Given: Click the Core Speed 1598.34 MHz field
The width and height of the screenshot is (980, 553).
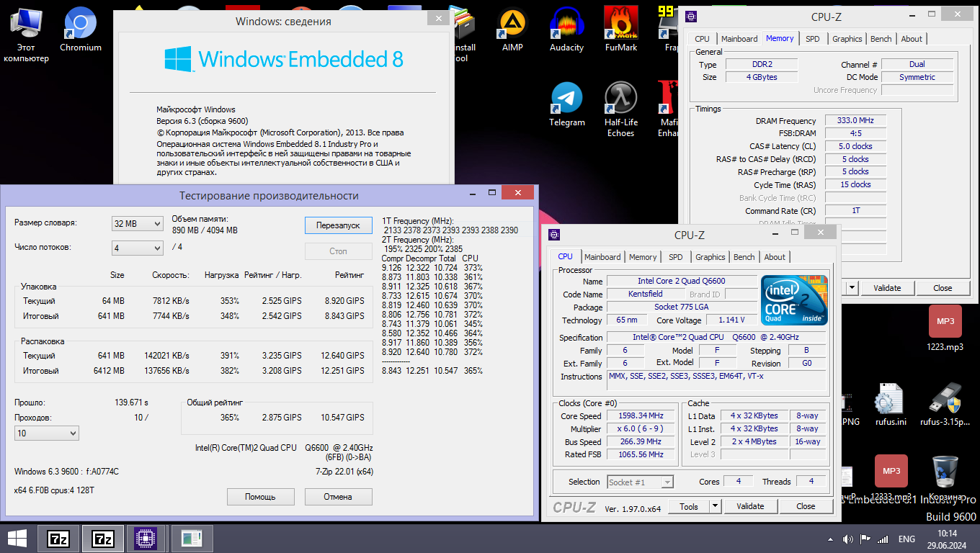Looking at the screenshot, I should pyautogui.click(x=641, y=416).
